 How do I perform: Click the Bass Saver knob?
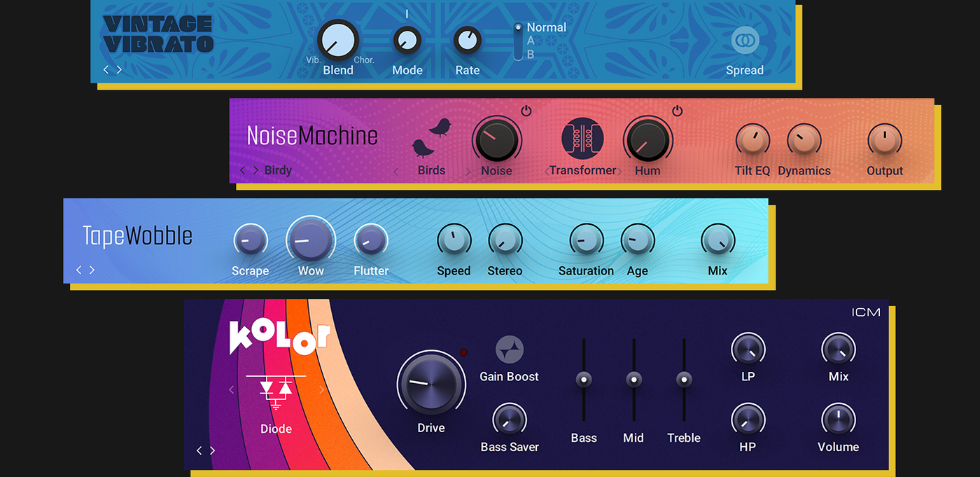coord(509,419)
